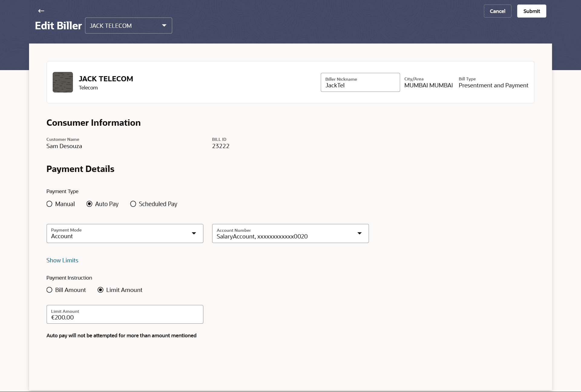The height and width of the screenshot is (392, 581).
Task: Open the Show Limits link
Action: pos(62,261)
